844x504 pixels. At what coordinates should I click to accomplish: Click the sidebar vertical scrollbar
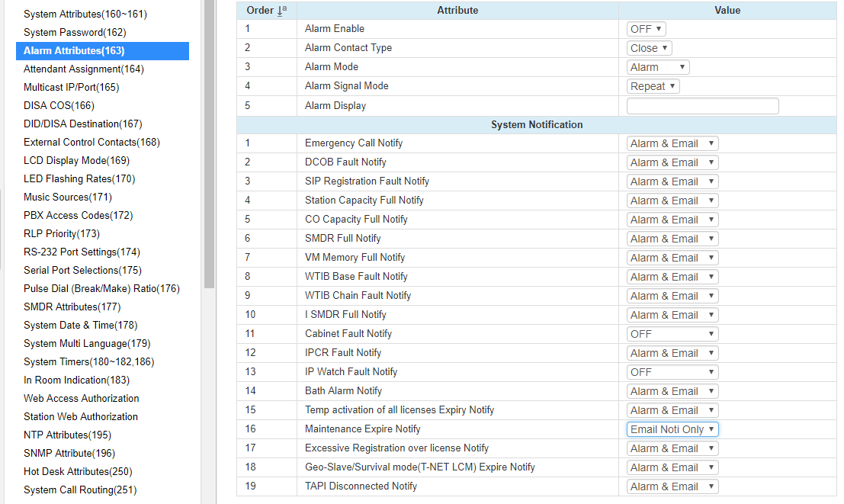coord(210,152)
